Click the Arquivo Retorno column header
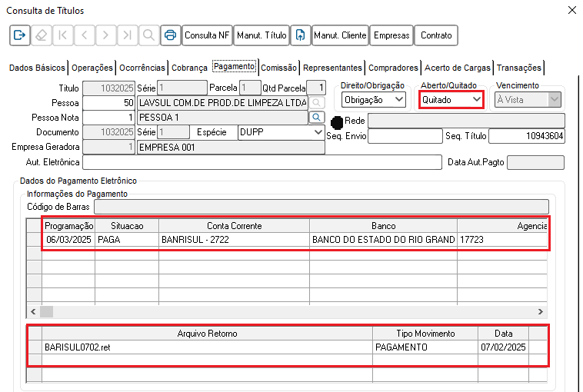Viewport: 583px width, 392px height. (x=207, y=334)
